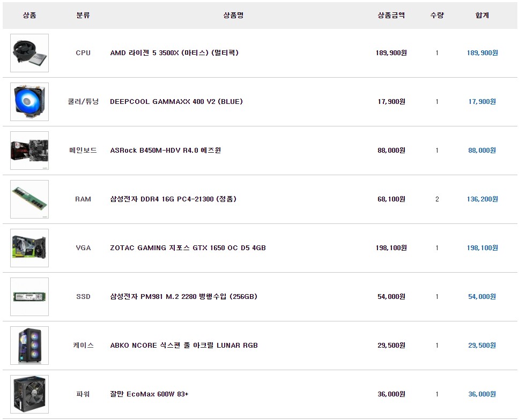Image resolution: width=519 pixels, height=420 pixels.
Task: Open the ABKO NCORE case thumbnail
Action: click(29, 346)
